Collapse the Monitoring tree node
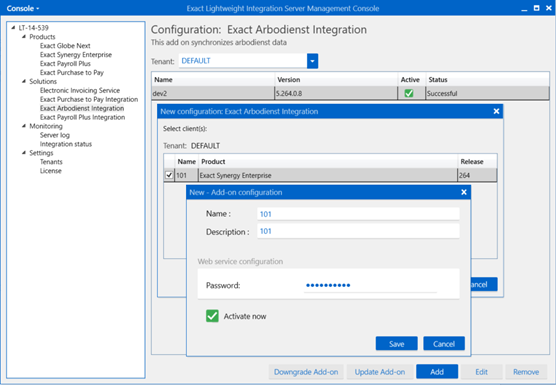Screen dimensions: 556x385 pos(24,126)
